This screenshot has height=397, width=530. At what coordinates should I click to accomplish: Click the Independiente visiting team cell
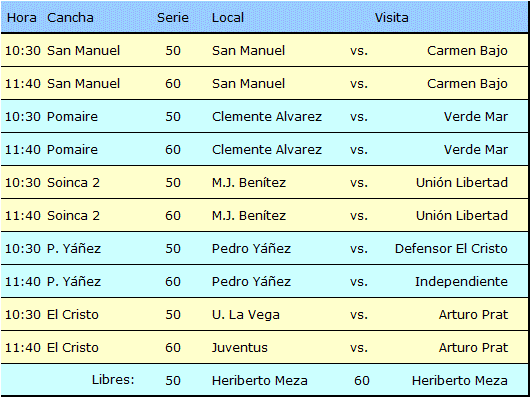pyautogui.click(x=461, y=281)
